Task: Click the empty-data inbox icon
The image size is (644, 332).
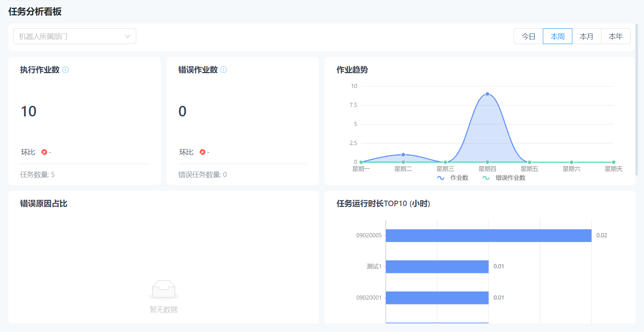Action: point(164,290)
